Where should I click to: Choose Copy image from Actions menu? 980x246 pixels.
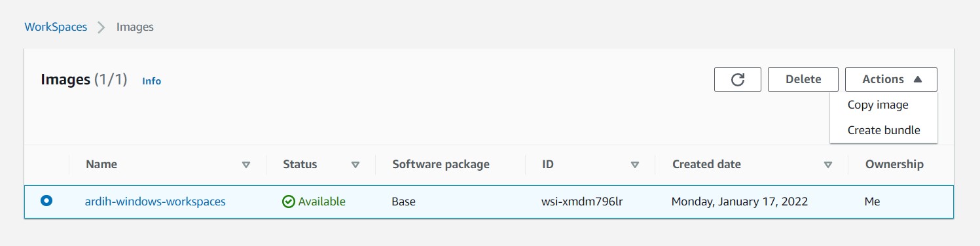pyautogui.click(x=878, y=105)
